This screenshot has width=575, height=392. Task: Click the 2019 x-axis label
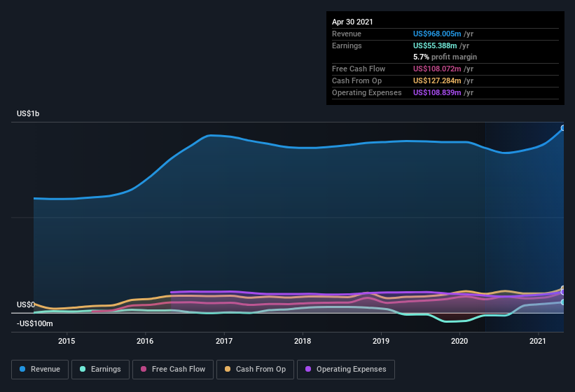[380, 341]
